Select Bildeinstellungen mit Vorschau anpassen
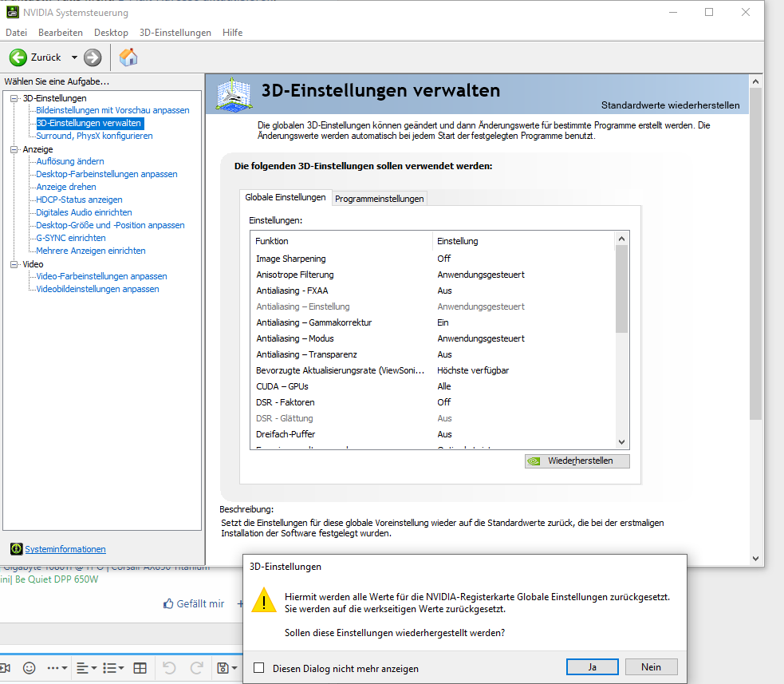784x684 pixels. point(112,110)
